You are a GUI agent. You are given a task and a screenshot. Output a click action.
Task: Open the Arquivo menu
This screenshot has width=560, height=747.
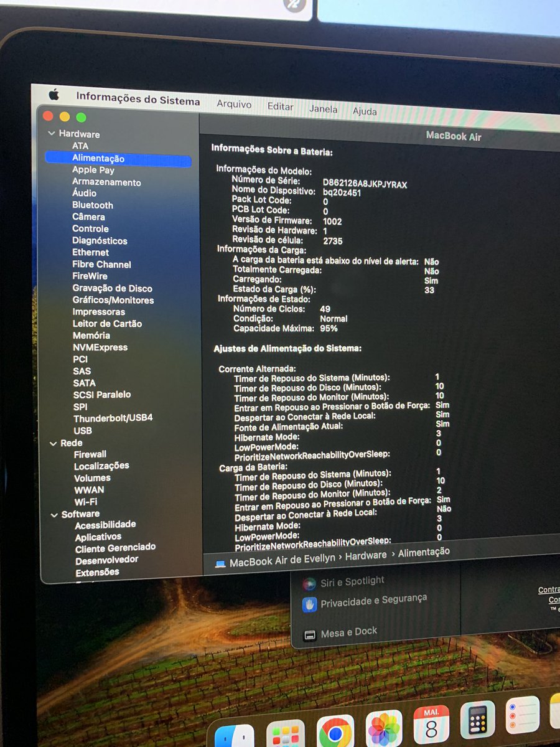coord(234,105)
